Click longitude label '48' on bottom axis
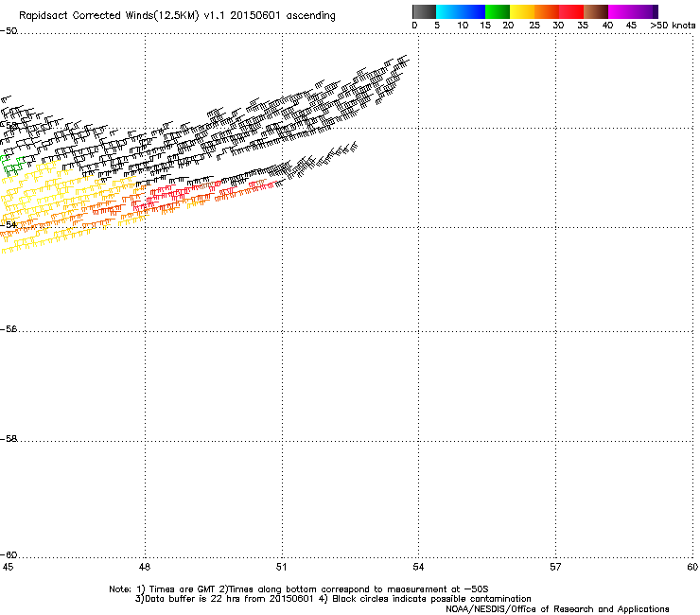 144,567
